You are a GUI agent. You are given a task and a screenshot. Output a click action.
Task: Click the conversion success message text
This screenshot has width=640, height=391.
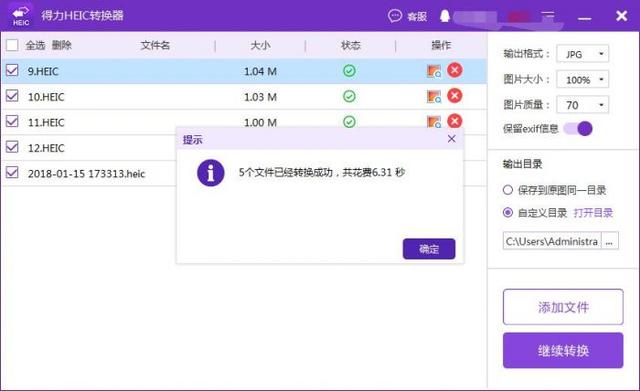click(322, 173)
